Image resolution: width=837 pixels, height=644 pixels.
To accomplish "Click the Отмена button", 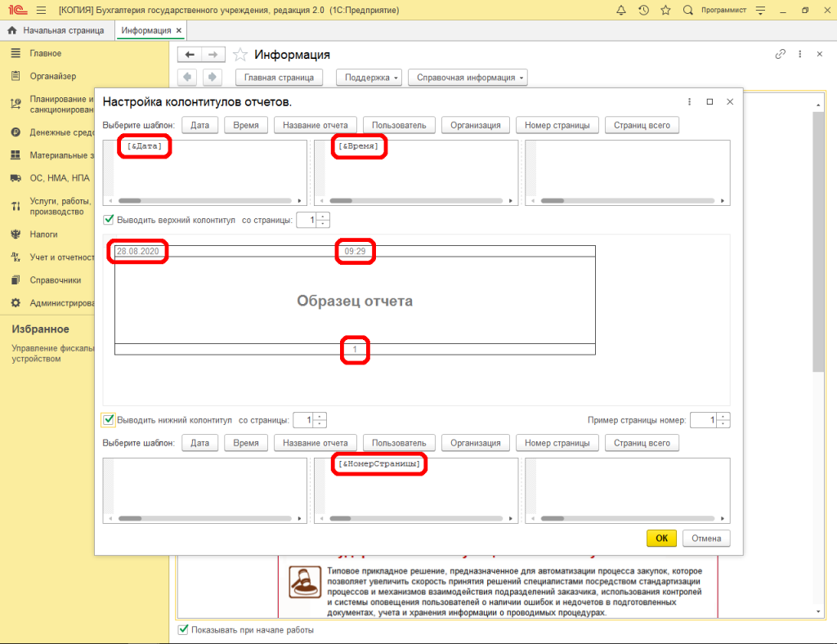I will click(x=706, y=539).
